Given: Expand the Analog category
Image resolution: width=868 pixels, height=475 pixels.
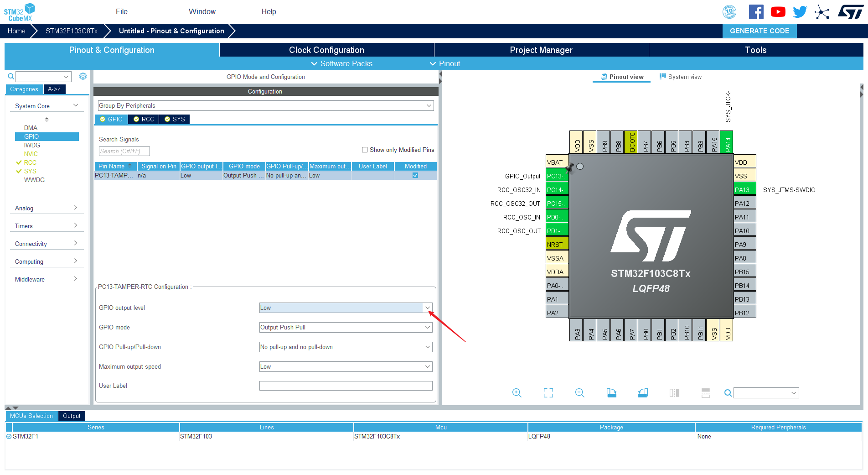Looking at the screenshot, I should [x=46, y=208].
